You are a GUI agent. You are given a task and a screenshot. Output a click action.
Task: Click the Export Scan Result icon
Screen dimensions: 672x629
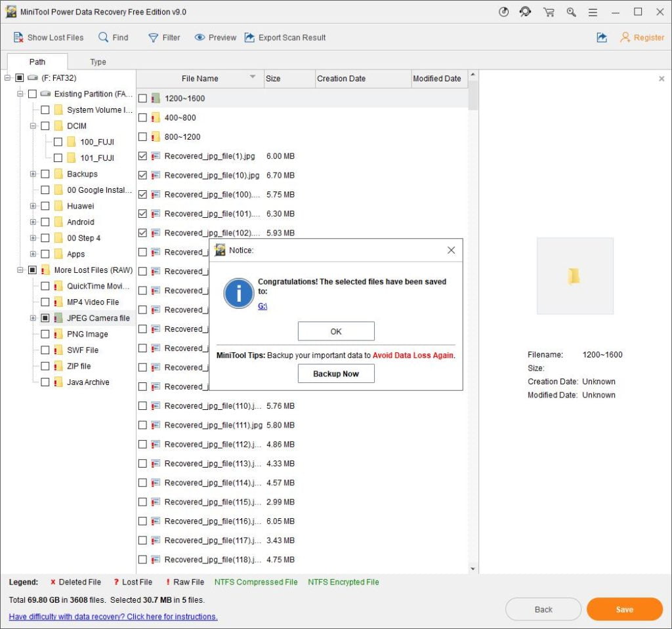(x=249, y=37)
